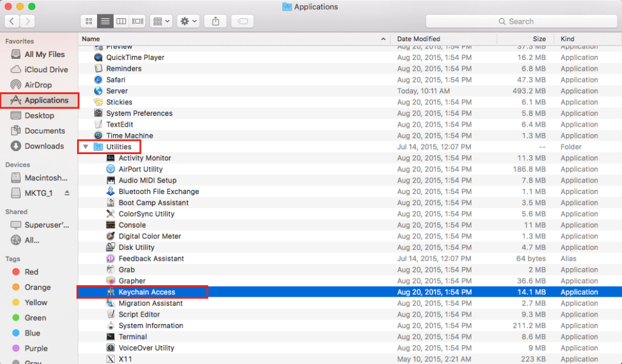Click inside the Search field
The image size is (622, 364).
(521, 21)
